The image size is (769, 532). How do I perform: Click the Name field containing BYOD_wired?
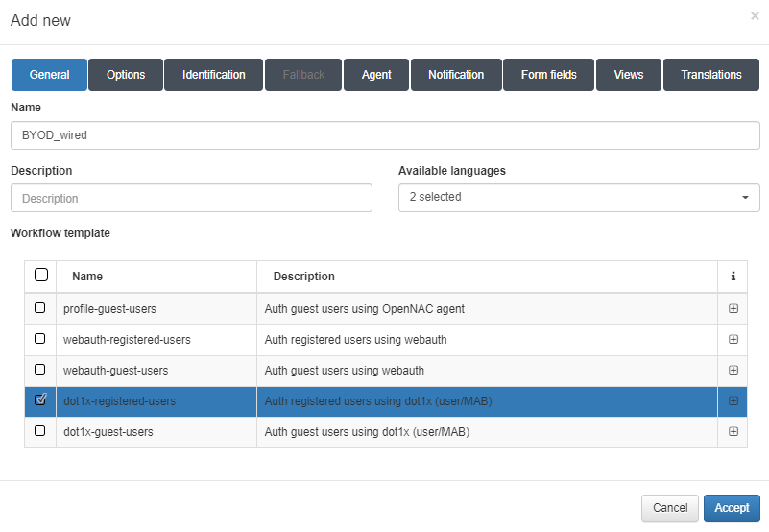(385, 135)
